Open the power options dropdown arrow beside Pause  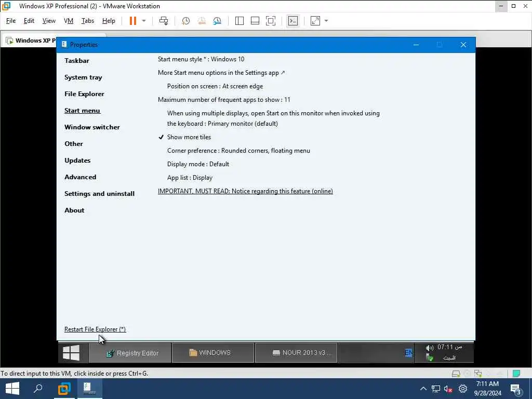[x=144, y=21]
